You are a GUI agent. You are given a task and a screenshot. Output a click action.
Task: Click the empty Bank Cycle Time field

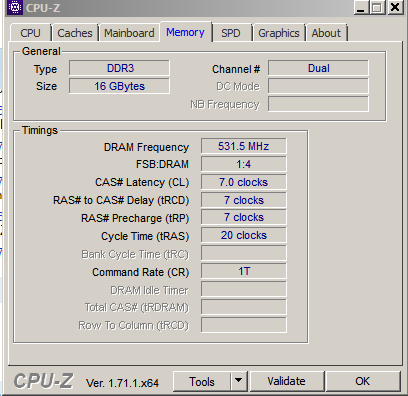(x=244, y=253)
